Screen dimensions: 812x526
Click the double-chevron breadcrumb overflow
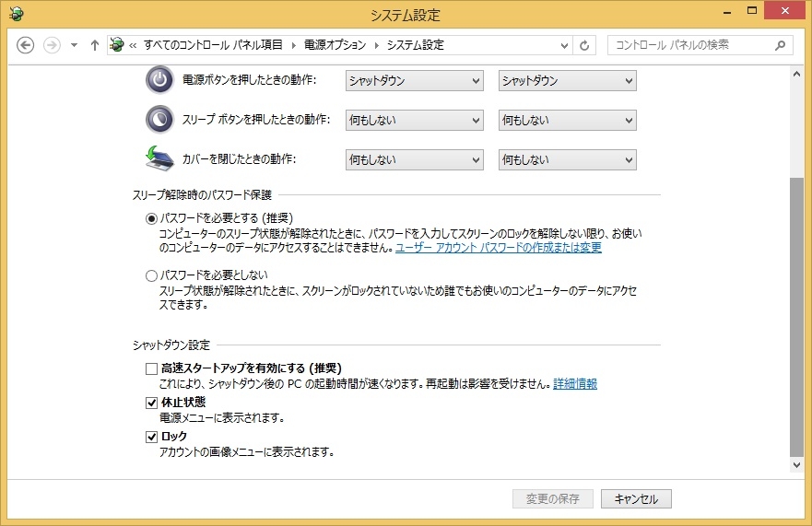pyautogui.click(x=133, y=45)
